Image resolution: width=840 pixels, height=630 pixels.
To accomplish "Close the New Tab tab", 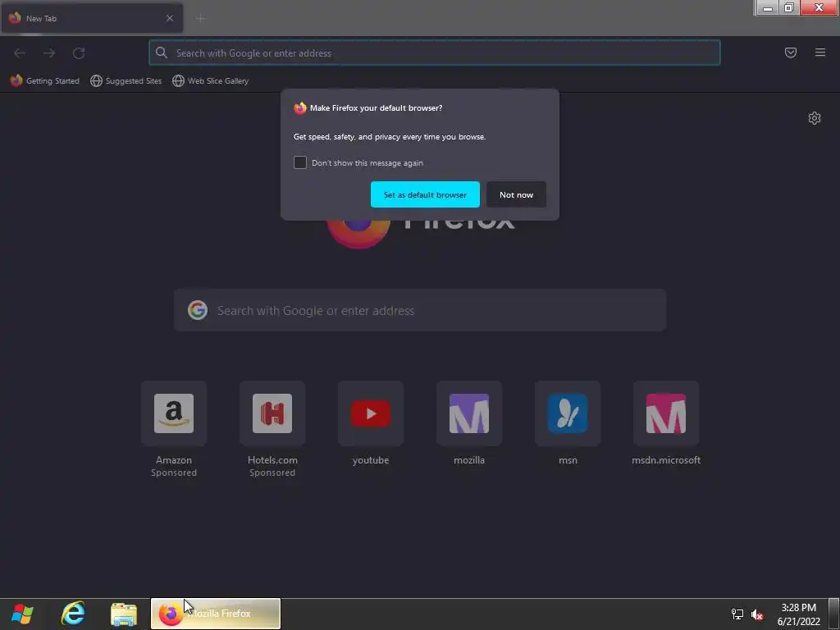I will [170, 18].
